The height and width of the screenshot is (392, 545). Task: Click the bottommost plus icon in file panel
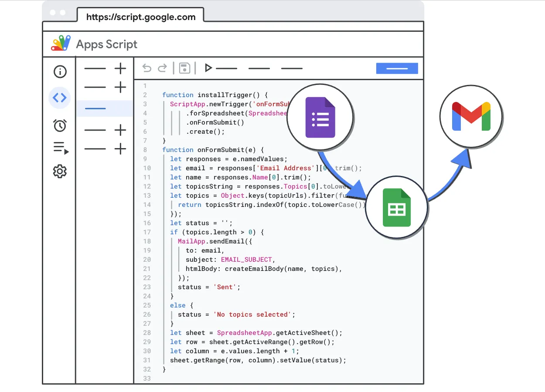120,149
